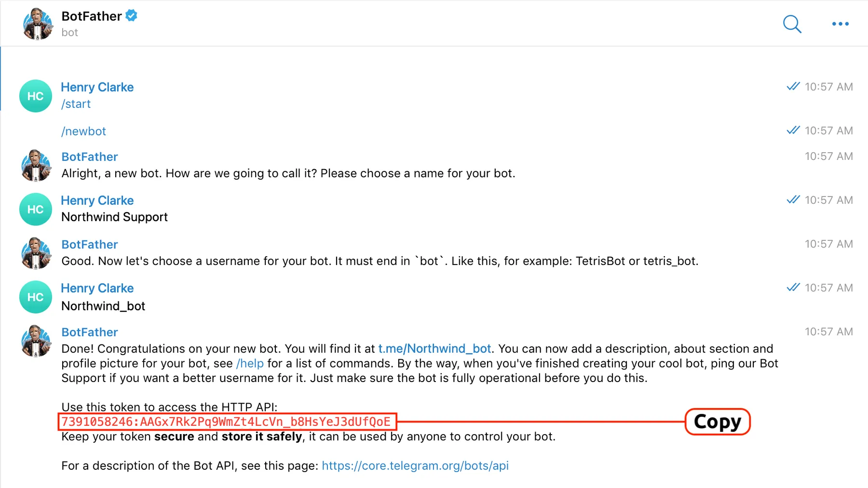Viewport: 868px width, 488px height.
Task: Click the read checkmarks on the /newbot message
Action: tap(793, 130)
